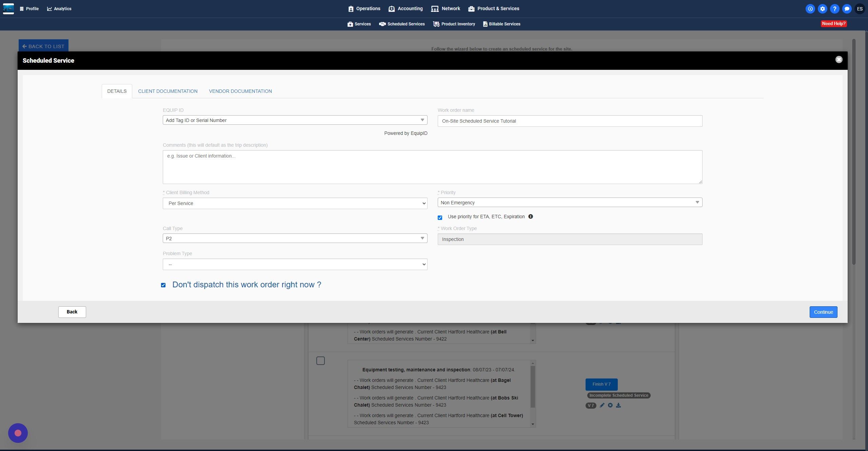Open the Priority dropdown

pos(570,203)
